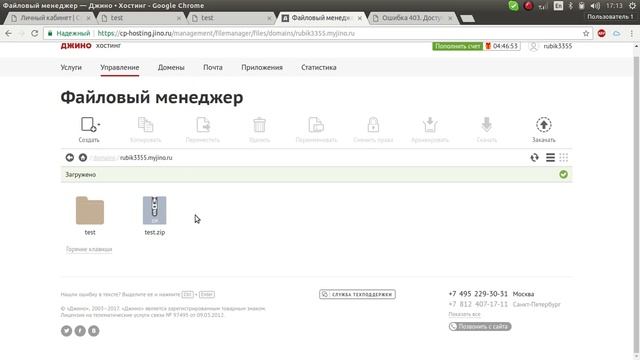
Task: Click the Копировать (copy) toolbar icon
Action: [x=145, y=125]
